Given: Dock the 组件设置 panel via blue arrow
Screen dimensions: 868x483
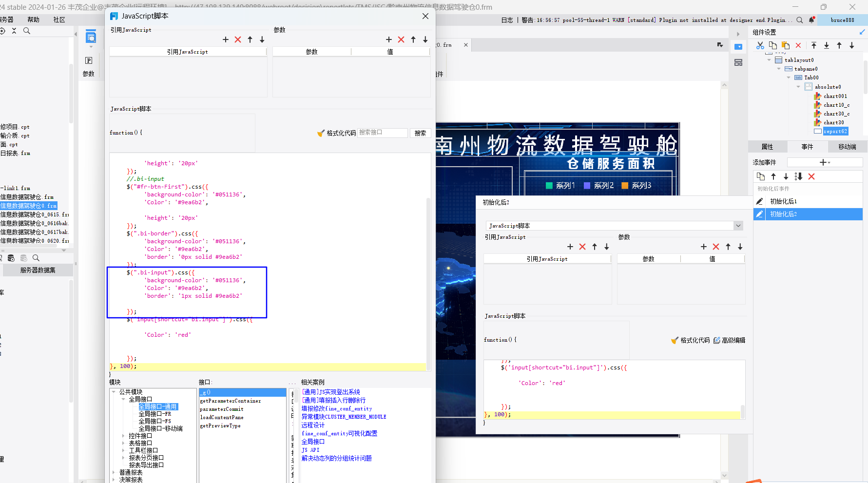Looking at the screenshot, I should click(862, 32).
